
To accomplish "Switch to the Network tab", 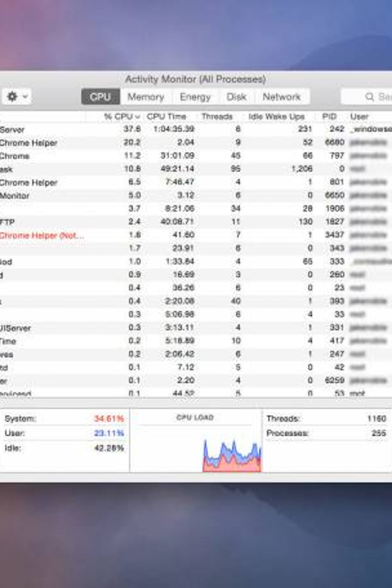I will click(282, 96).
